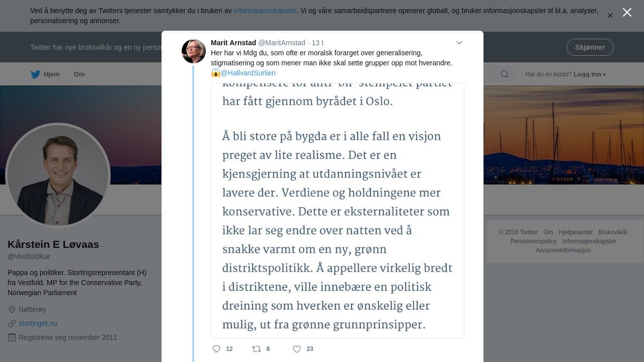Like the tweet with heart icon
Viewport: 644px width, 362px height.
pos(297,349)
